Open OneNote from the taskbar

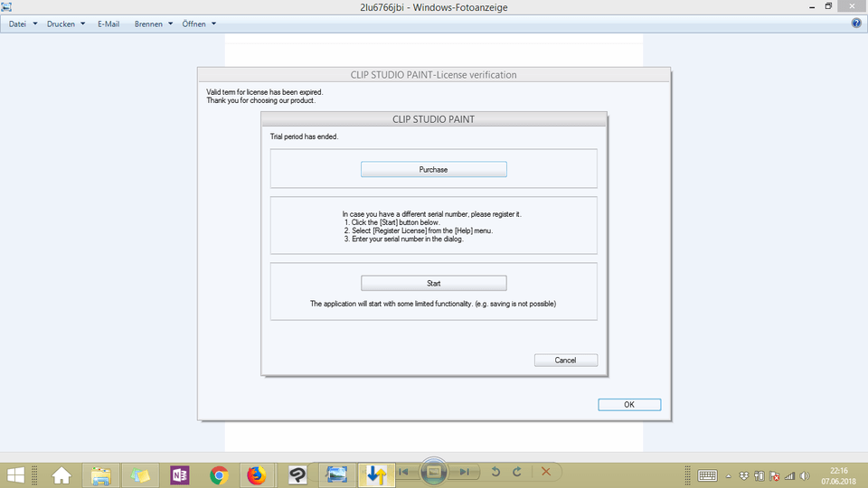(x=178, y=474)
